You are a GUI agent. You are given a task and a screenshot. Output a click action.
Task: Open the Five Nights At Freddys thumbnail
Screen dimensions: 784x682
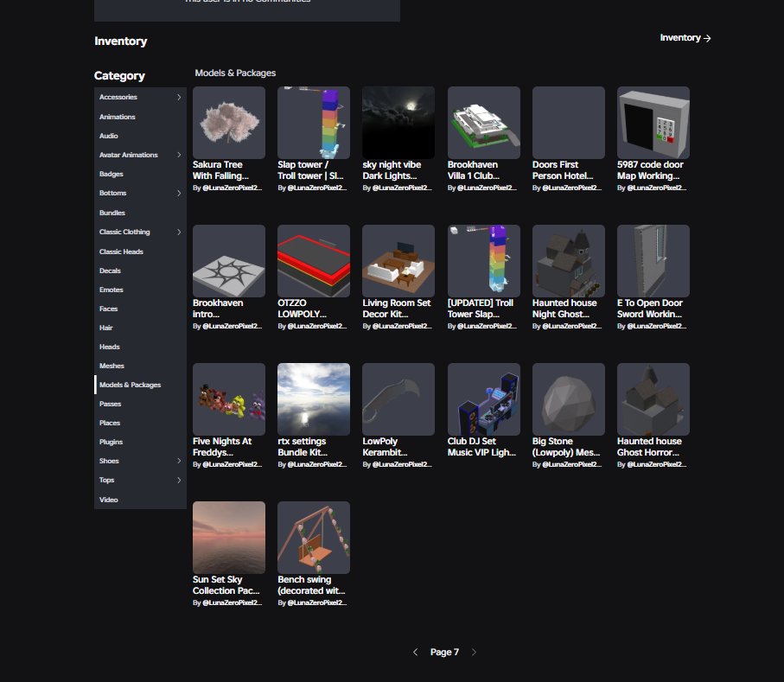229,399
